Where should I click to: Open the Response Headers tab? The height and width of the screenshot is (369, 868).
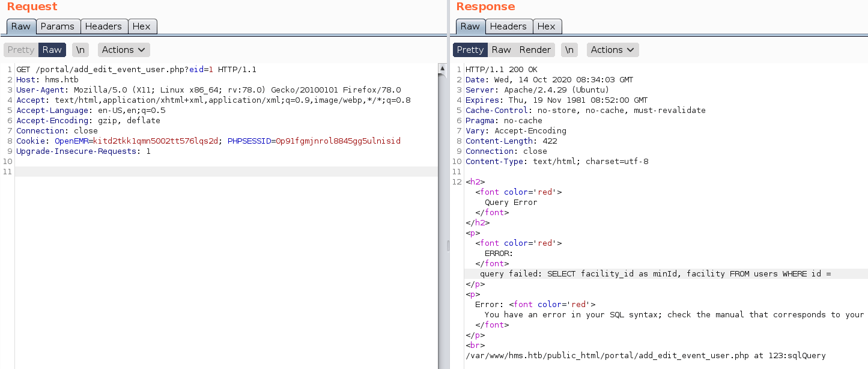pyautogui.click(x=508, y=26)
